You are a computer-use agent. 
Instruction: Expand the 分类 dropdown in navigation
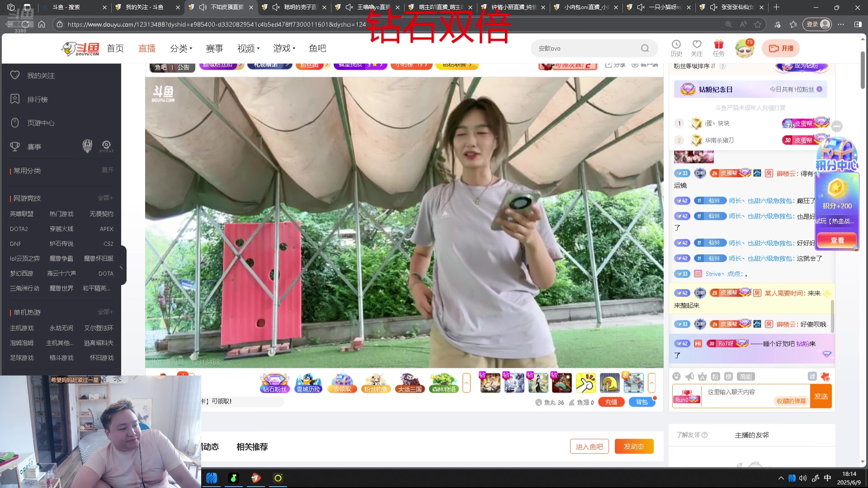[x=181, y=48]
